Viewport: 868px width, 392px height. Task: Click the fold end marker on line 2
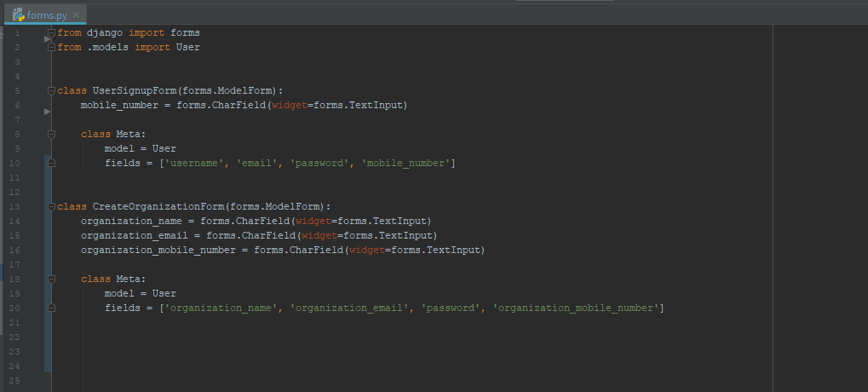tap(51, 48)
